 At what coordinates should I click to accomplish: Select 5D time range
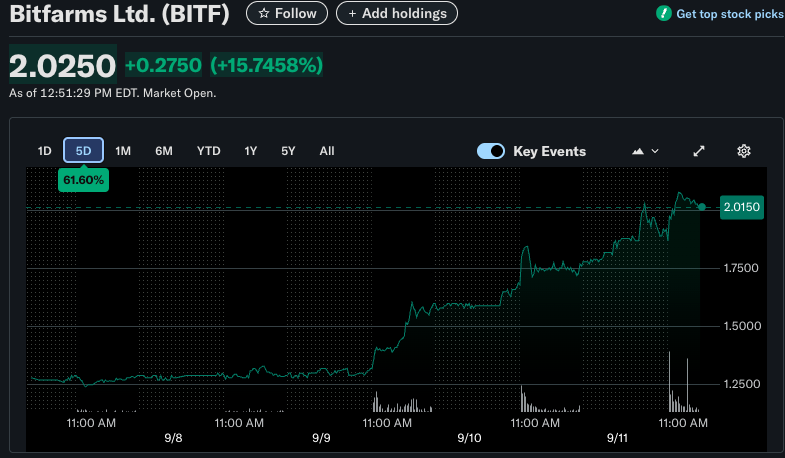coord(84,150)
